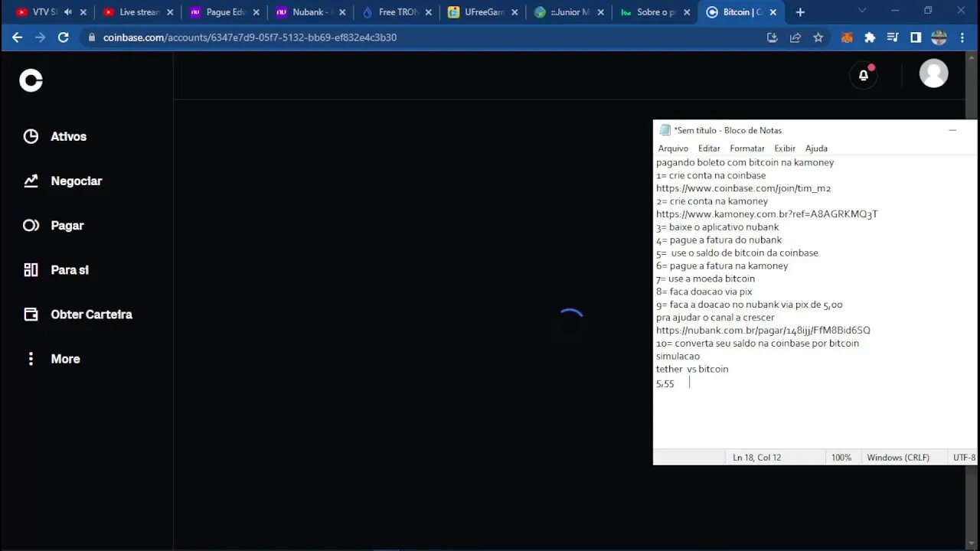This screenshot has width=980, height=551.
Task: Open Notepad Formatar menu
Action: pos(747,148)
